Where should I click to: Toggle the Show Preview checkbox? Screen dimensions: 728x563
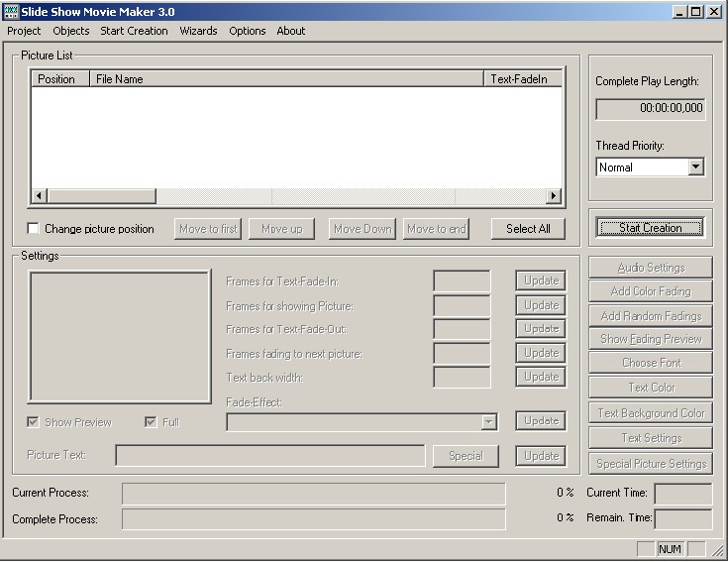click(33, 422)
